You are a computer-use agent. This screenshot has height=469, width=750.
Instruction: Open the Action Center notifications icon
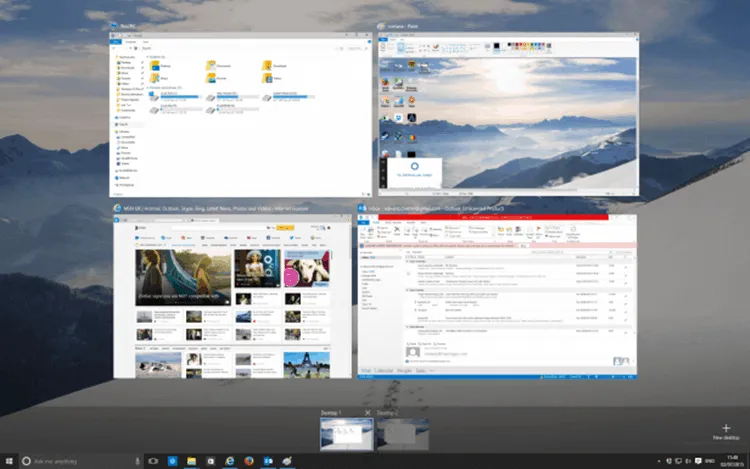(698, 461)
